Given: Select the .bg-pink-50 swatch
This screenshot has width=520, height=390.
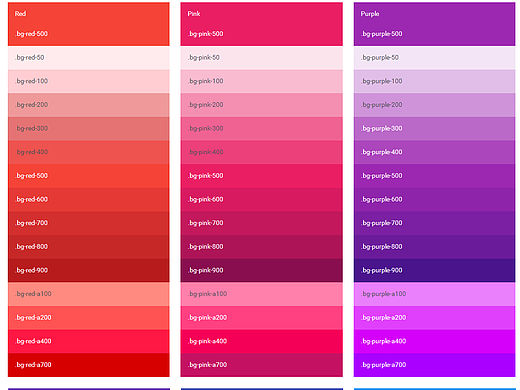Looking at the screenshot, I should tap(261, 58).
